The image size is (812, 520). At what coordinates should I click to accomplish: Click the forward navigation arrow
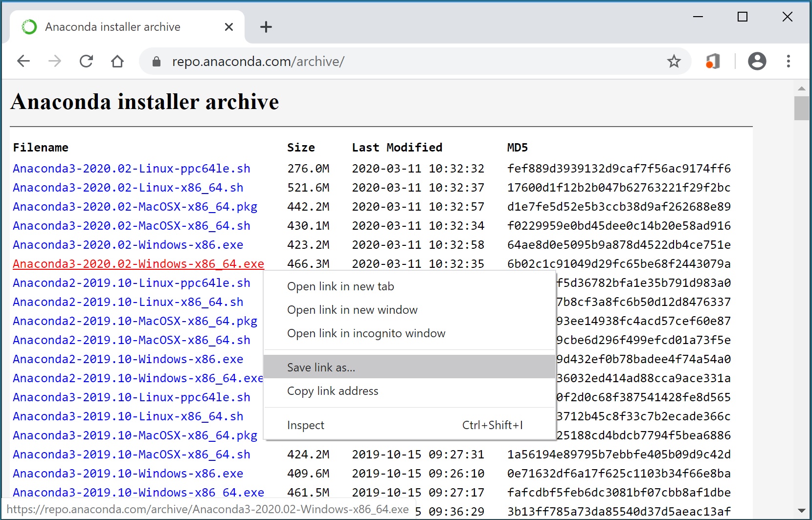(x=55, y=61)
